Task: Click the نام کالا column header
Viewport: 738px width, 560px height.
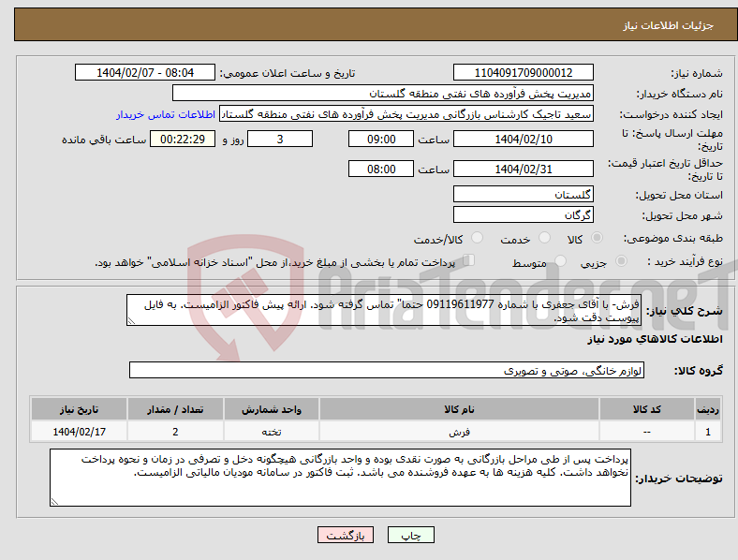Action: pos(459,409)
